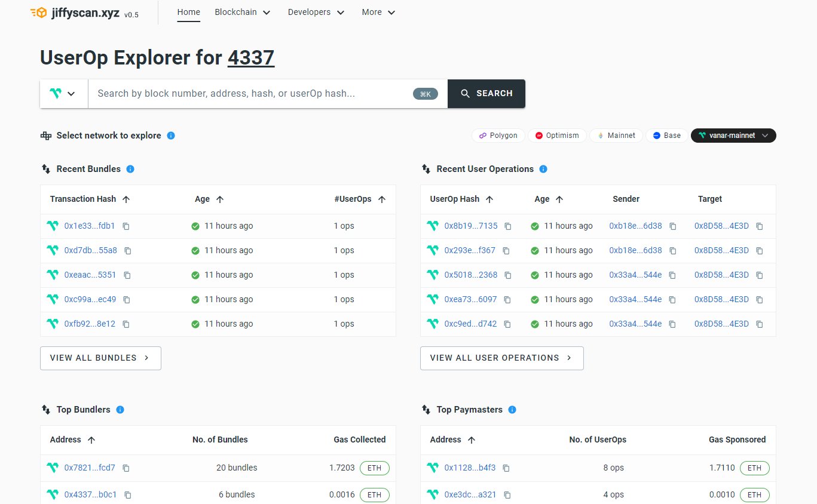Click '8 ops' paymaster cell

[613, 468]
